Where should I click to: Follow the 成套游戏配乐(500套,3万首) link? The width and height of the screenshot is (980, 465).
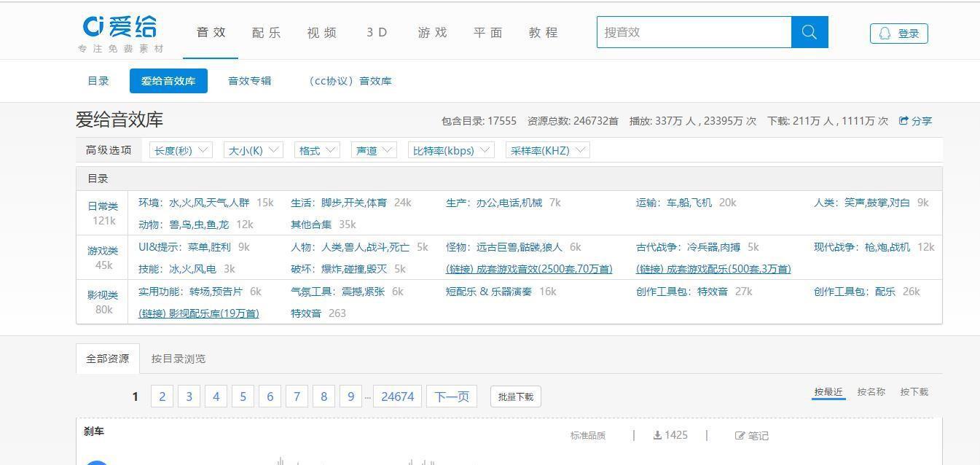713,269
